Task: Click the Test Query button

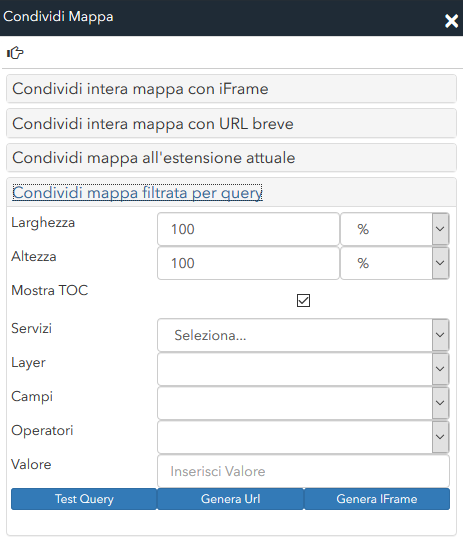Action: click(x=84, y=499)
